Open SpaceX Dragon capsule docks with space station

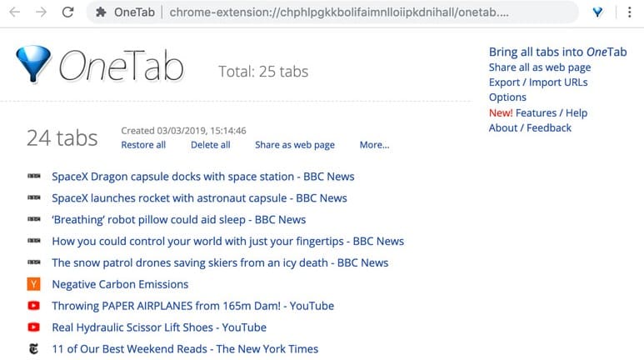point(203,177)
